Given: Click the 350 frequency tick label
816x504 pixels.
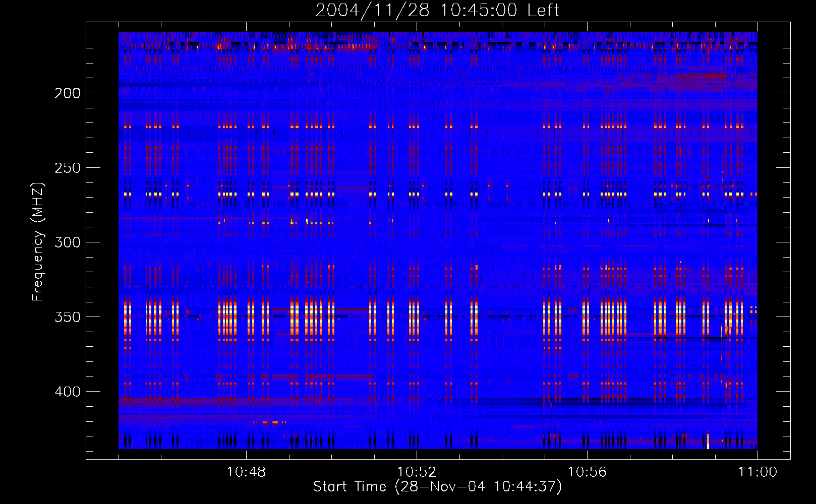Looking at the screenshot, I should pyautogui.click(x=68, y=317).
